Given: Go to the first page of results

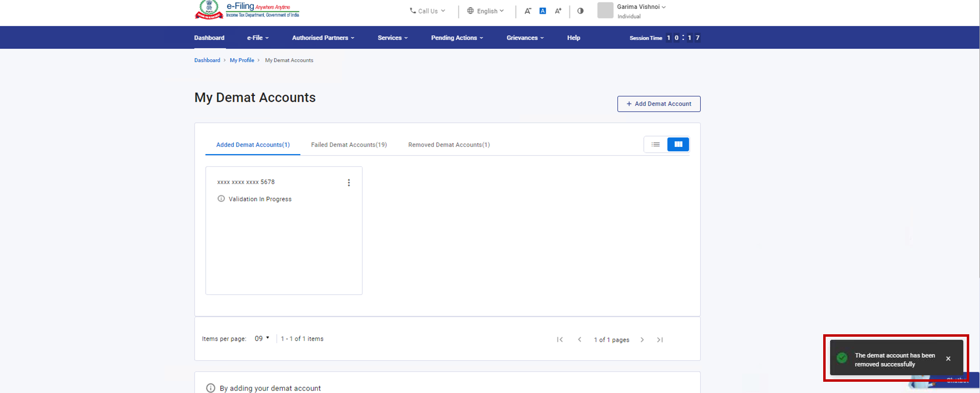Looking at the screenshot, I should [x=560, y=340].
